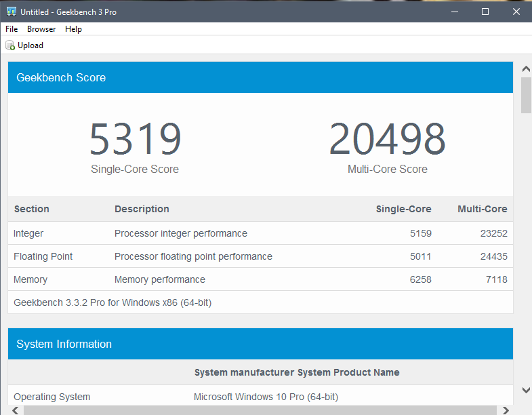Click the System Information header
This screenshot has height=415, width=532.
(260, 344)
